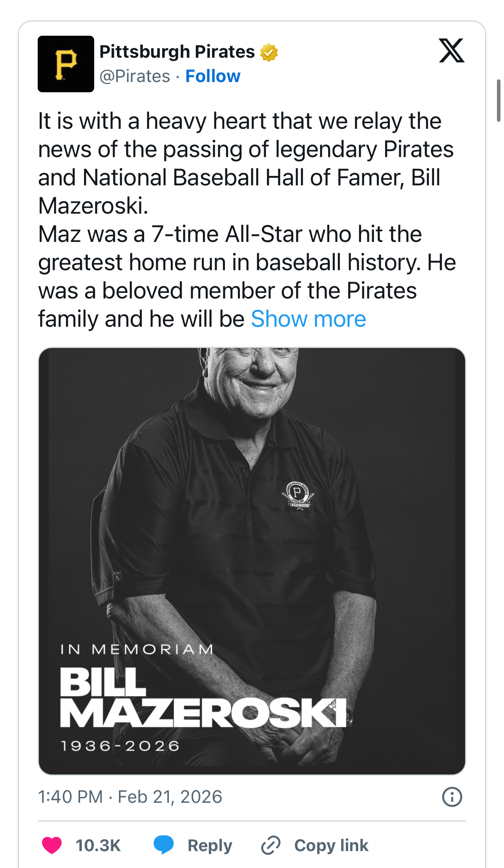This screenshot has width=504, height=868.
Task: Click the chain link icon
Action: tap(271, 845)
